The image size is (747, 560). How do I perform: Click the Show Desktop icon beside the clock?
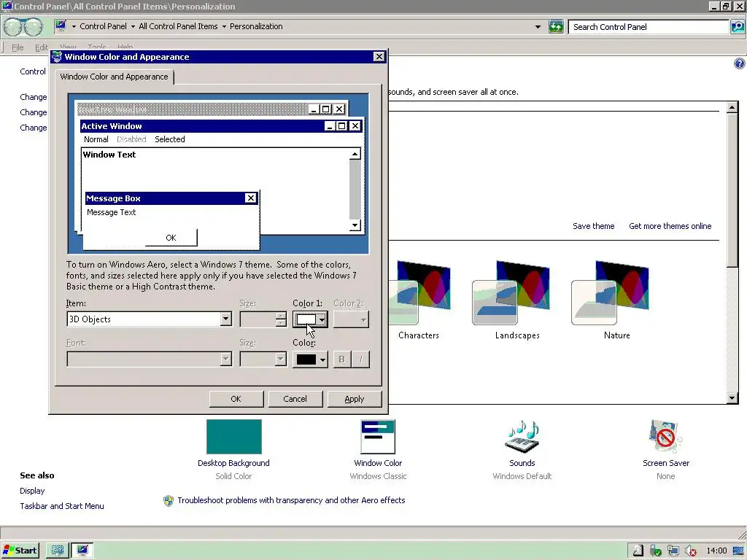(x=738, y=551)
